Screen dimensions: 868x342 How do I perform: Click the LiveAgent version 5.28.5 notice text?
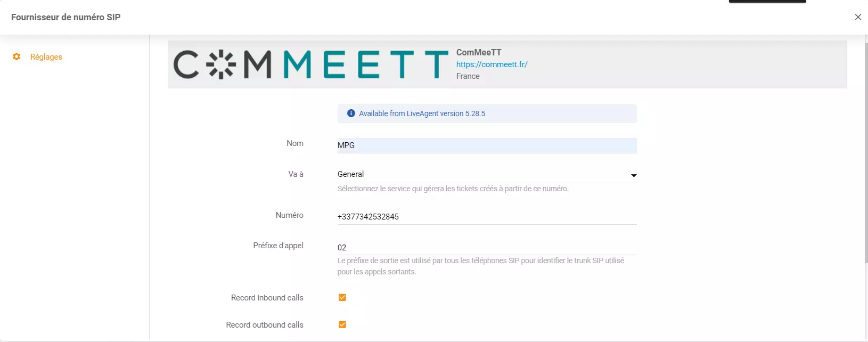coord(422,113)
